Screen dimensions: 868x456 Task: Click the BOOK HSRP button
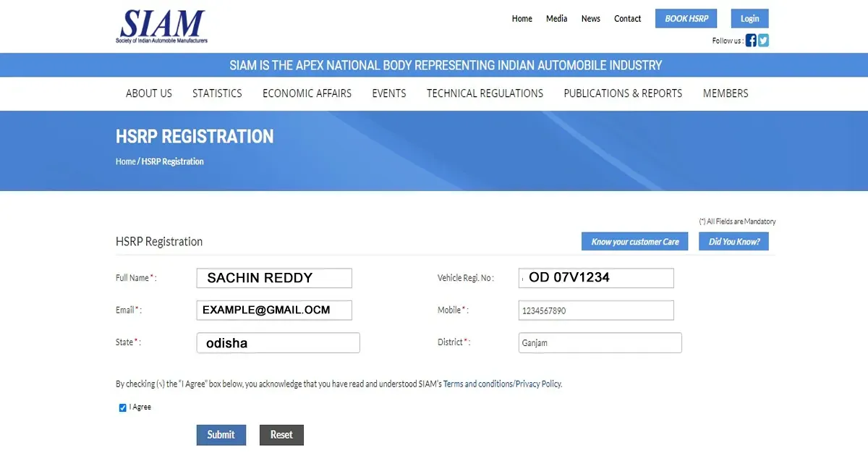point(686,19)
